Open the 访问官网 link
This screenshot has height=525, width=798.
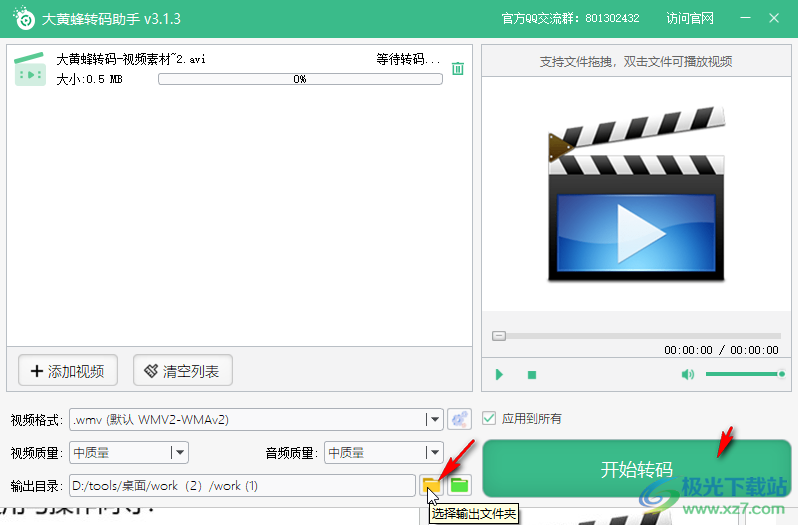(x=690, y=19)
